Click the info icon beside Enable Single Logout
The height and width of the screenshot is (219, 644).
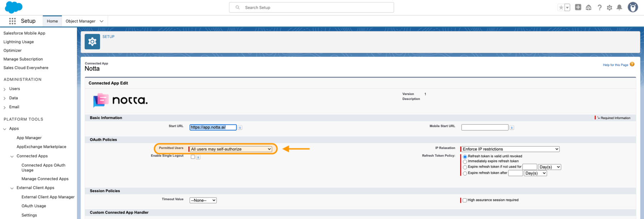tap(198, 157)
